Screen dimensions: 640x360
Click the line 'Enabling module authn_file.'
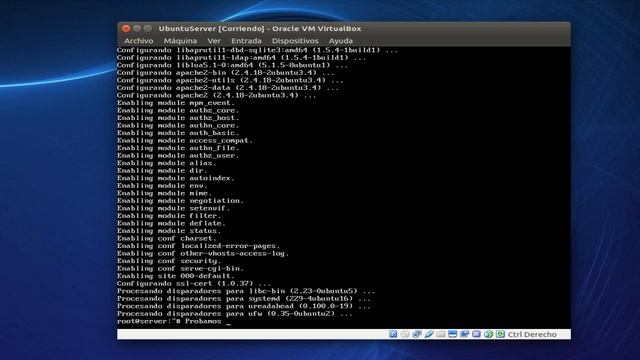coord(178,148)
